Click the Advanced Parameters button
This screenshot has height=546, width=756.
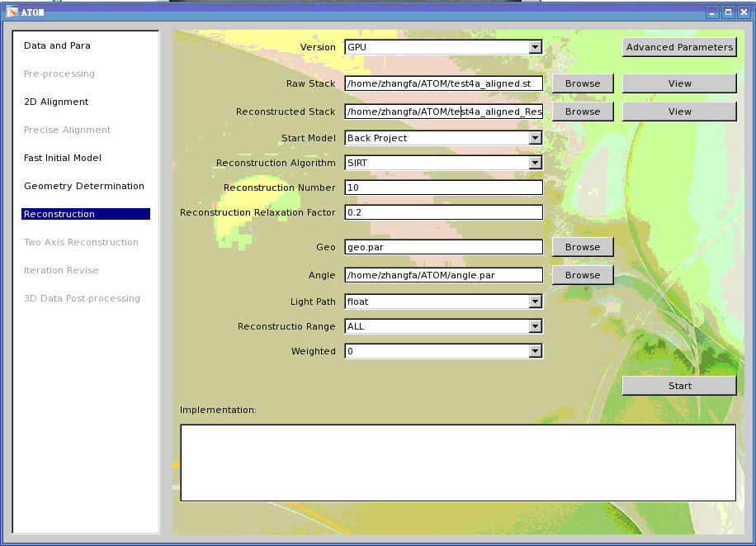tap(678, 47)
